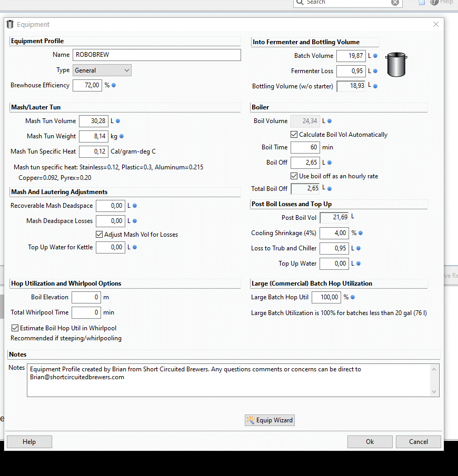Uncheck Estimate Boil Hop Util in Whirlpool
The width and height of the screenshot is (458, 476).
pos(15,328)
